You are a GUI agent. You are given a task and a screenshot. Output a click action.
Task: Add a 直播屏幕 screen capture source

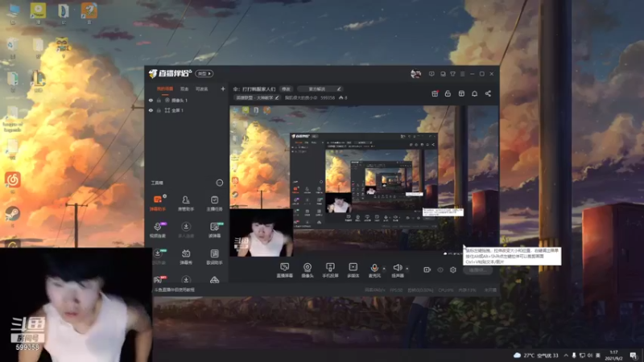tap(284, 270)
